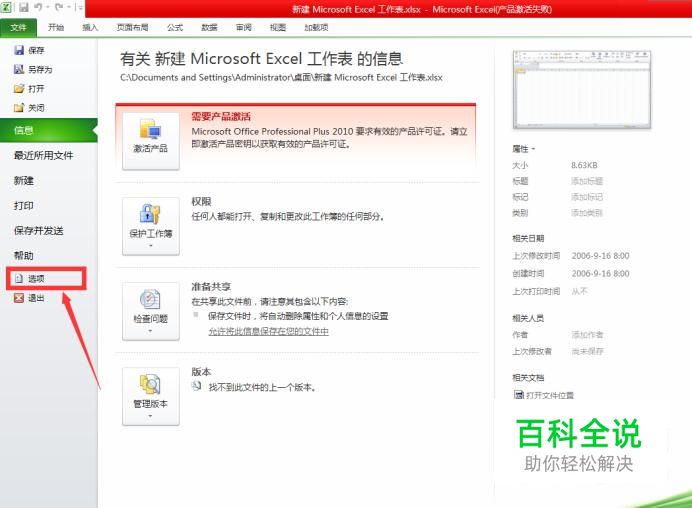Image resolution: width=692 pixels, height=508 pixels.
Task: Select Info (信息) in the sidebar
Action: (x=48, y=130)
